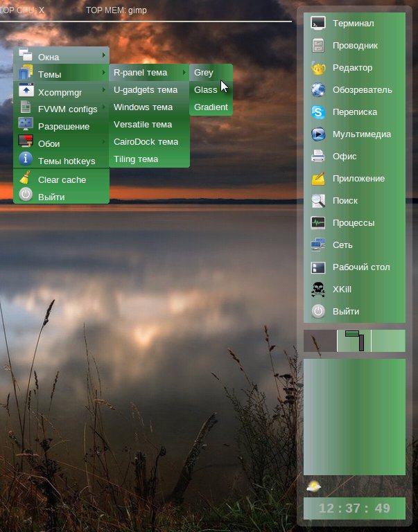Click the TOP CPU: X text
This screenshot has width=418, height=532.
click(x=22, y=10)
